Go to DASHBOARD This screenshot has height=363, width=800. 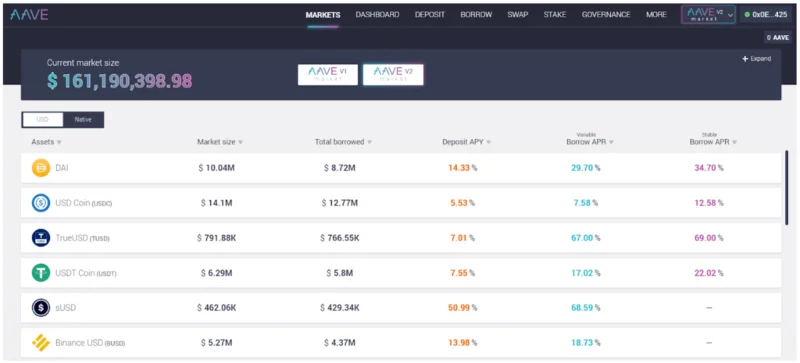378,15
